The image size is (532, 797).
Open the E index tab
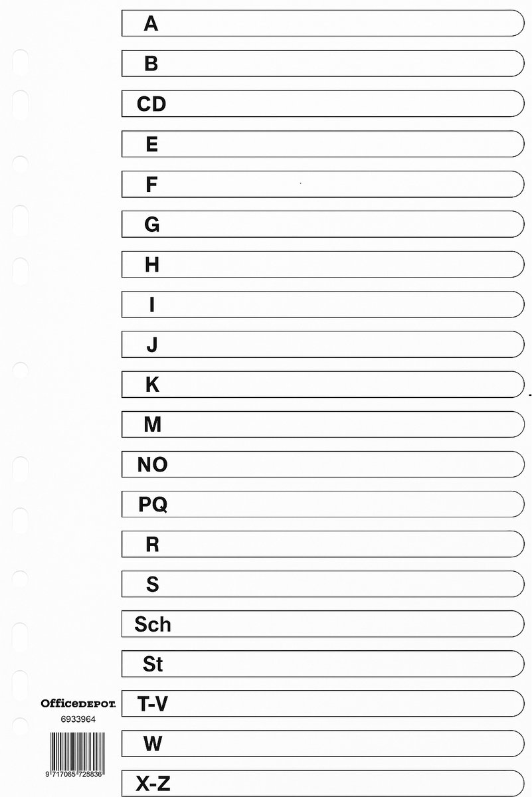pos(323,143)
